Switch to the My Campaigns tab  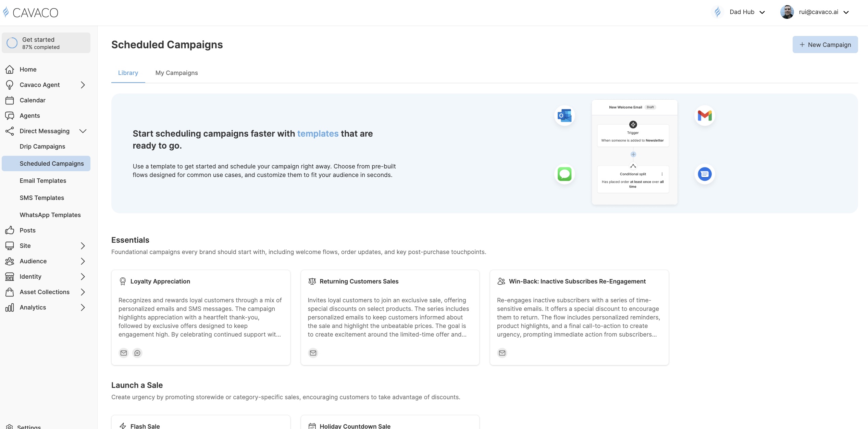(x=176, y=73)
